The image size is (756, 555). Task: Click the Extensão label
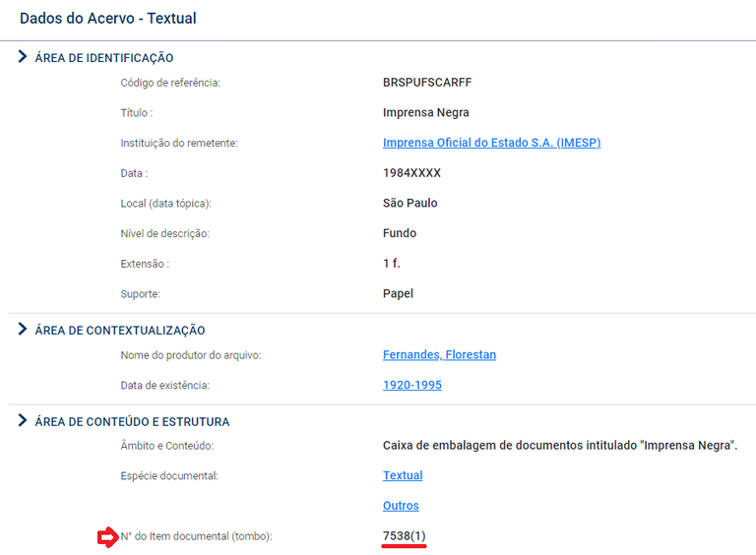pyautogui.click(x=145, y=264)
